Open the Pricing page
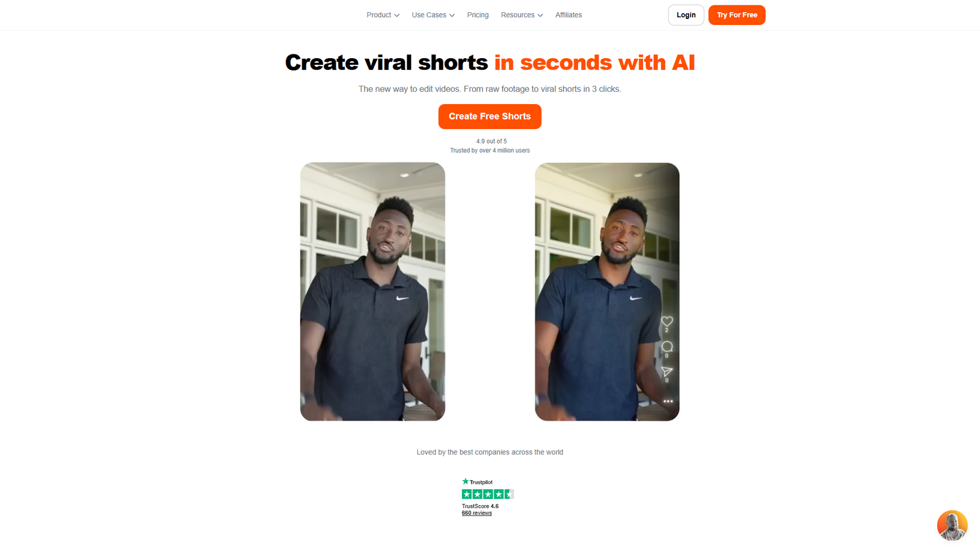The width and height of the screenshot is (980, 551). pyautogui.click(x=478, y=15)
